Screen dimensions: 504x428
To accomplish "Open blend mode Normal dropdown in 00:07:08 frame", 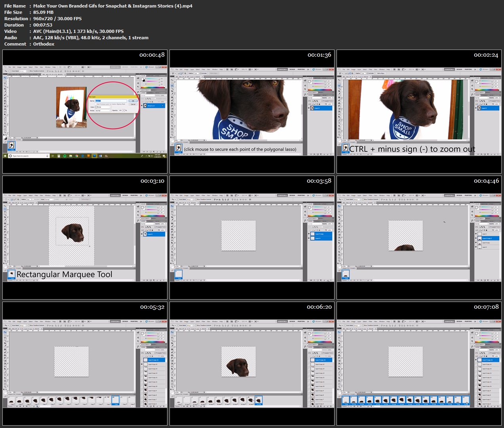I will click(482, 350).
